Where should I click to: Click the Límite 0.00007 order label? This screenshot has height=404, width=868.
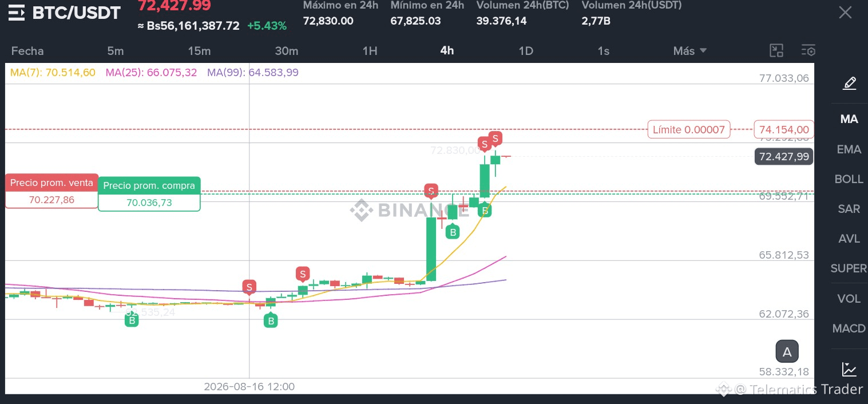689,130
